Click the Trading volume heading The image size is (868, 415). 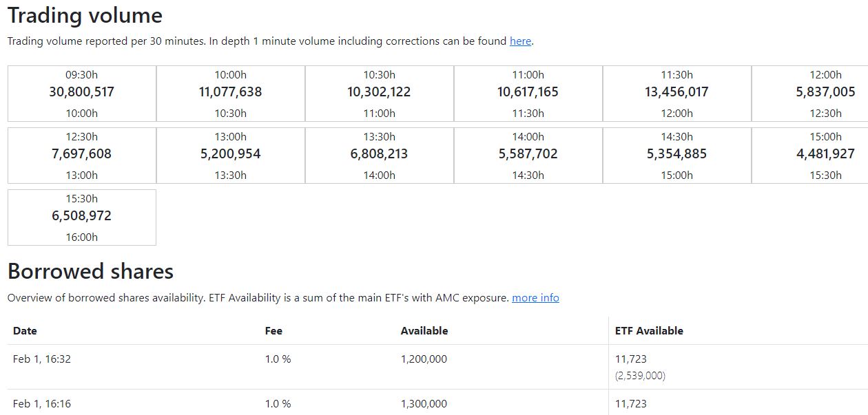click(84, 14)
